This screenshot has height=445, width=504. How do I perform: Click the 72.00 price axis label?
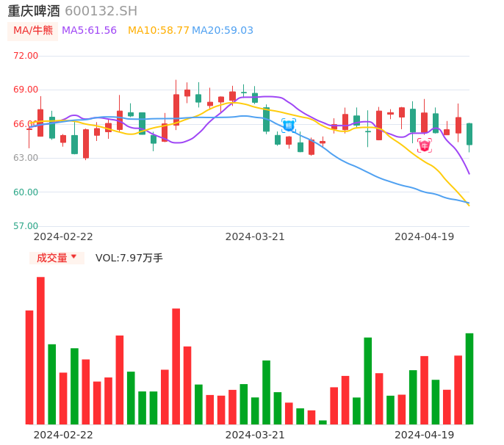pyautogui.click(x=26, y=55)
